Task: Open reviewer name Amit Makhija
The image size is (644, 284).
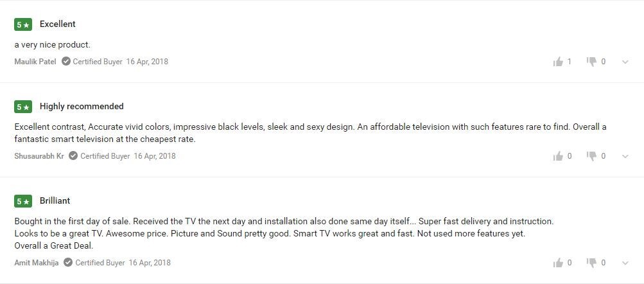Action: (x=37, y=263)
